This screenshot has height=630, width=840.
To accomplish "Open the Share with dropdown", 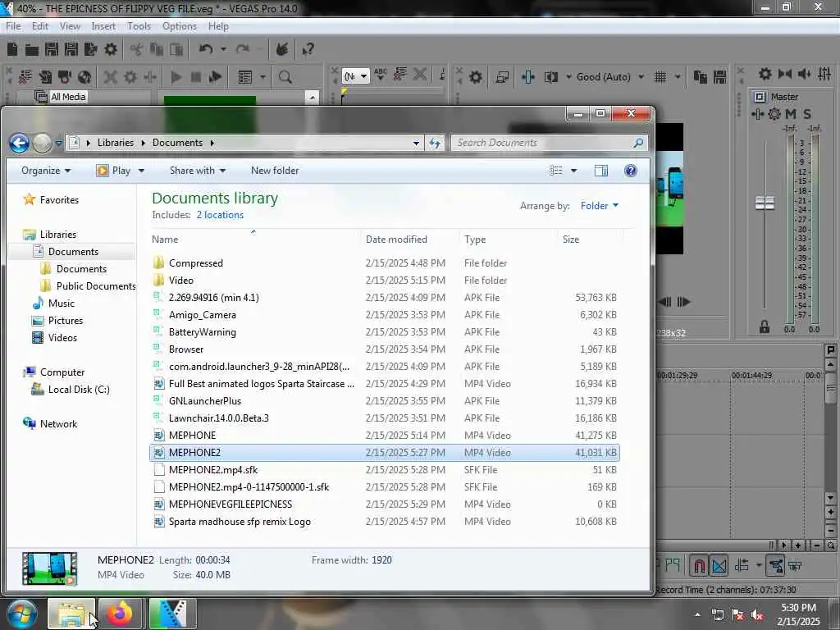I will pyautogui.click(x=197, y=171).
